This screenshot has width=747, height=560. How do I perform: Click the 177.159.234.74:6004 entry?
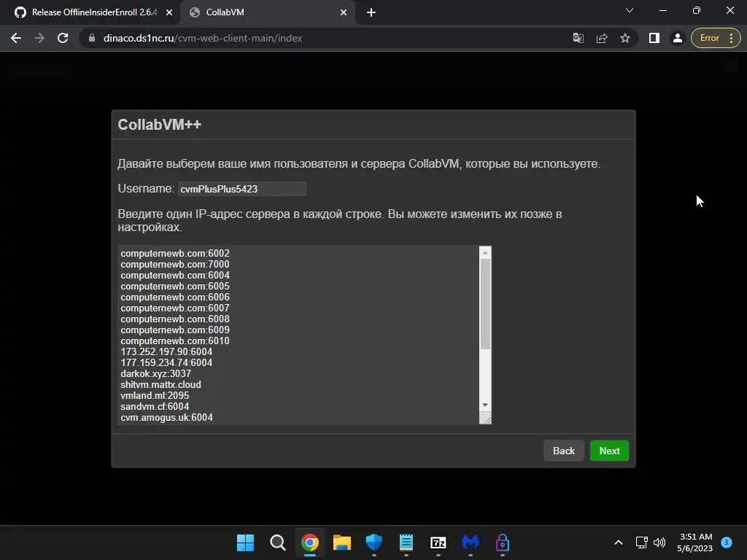166,363
